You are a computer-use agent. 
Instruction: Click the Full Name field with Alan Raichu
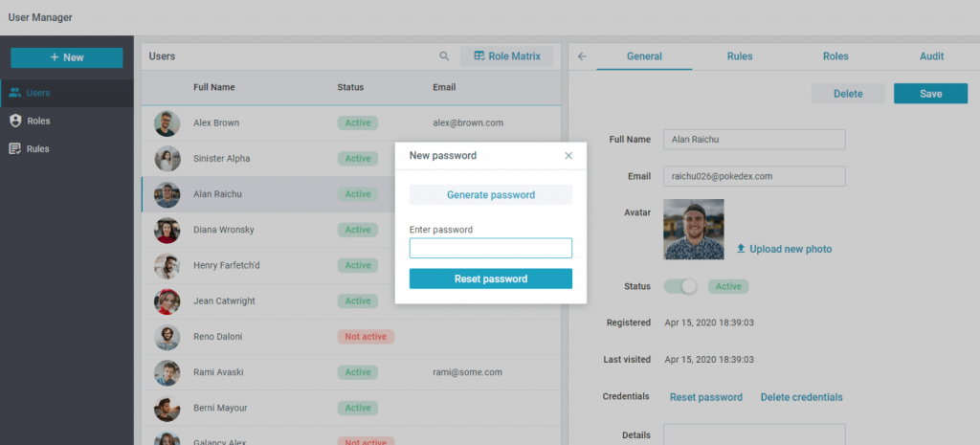click(754, 140)
